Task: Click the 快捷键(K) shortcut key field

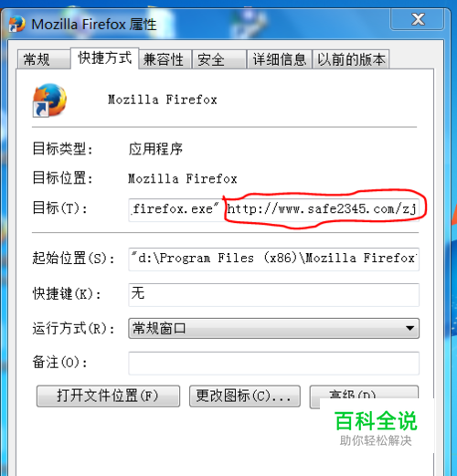Action: click(273, 294)
